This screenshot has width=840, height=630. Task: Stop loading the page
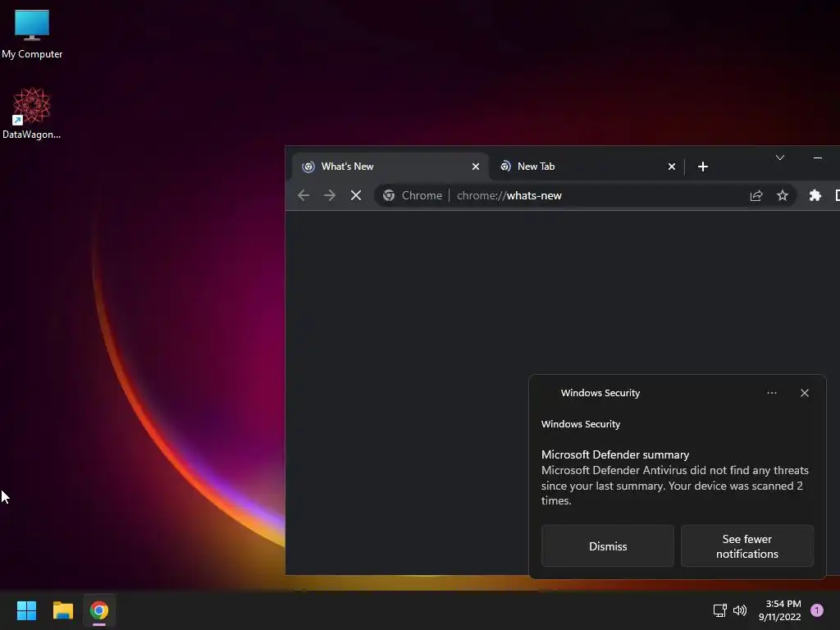click(x=356, y=195)
